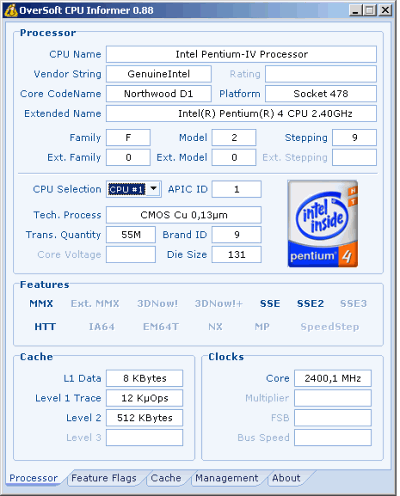
Task: Open the About tab
Action: (x=286, y=478)
